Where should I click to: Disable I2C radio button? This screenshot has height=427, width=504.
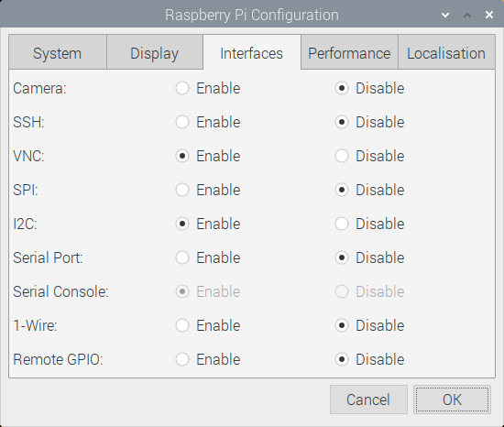pyautogui.click(x=342, y=224)
